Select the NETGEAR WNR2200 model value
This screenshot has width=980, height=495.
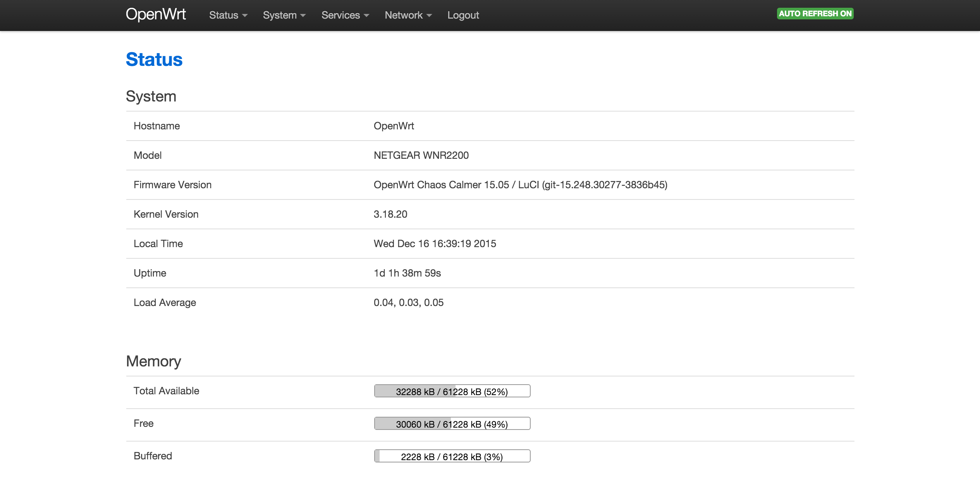421,155
